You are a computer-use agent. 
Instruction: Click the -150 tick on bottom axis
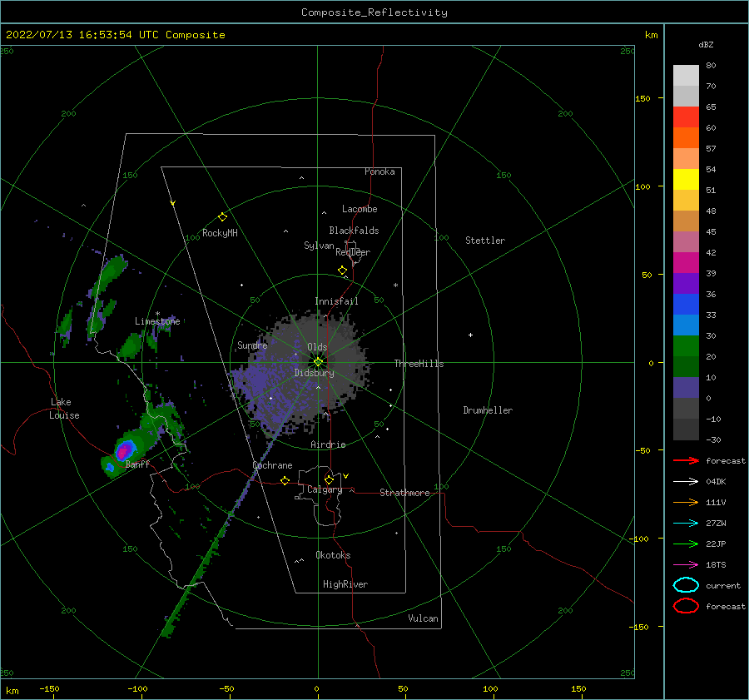[49, 688]
